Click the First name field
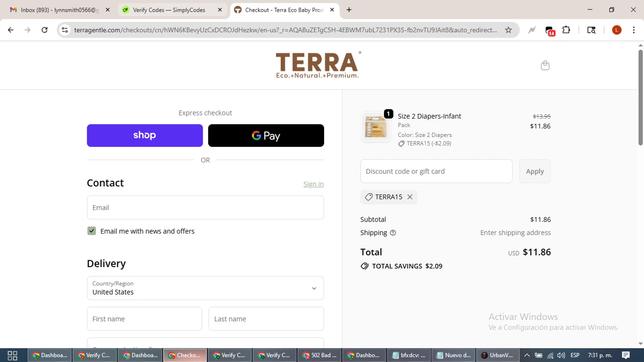644x362 pixels. pos(144,319)
